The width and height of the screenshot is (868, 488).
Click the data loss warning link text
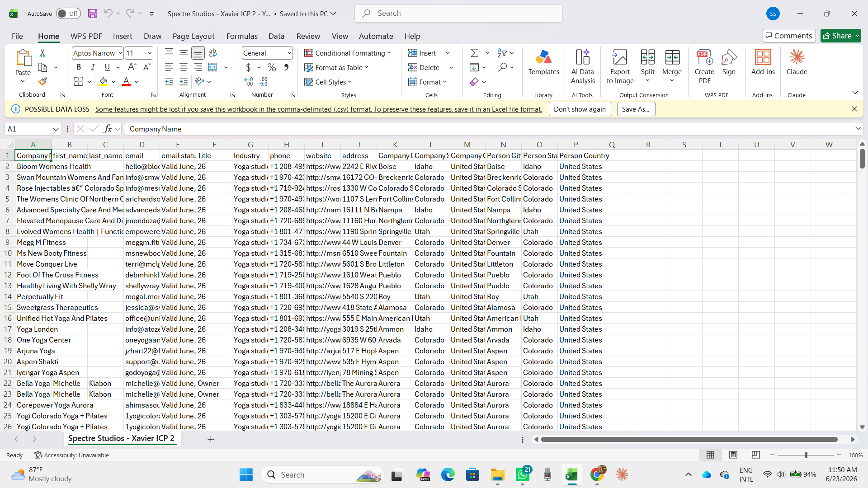pyautogui.click(x=318, y=109)
